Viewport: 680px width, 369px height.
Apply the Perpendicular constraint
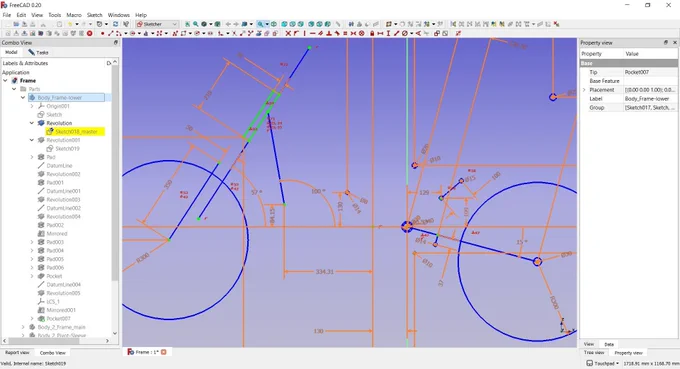(x=329, y=33)
